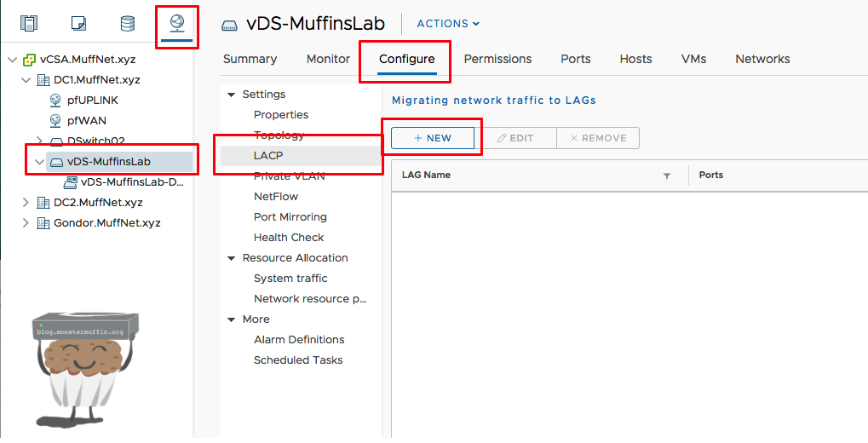Click the pfWAN network icon
The image size is (868, 443).
click(x=55, y=121)
